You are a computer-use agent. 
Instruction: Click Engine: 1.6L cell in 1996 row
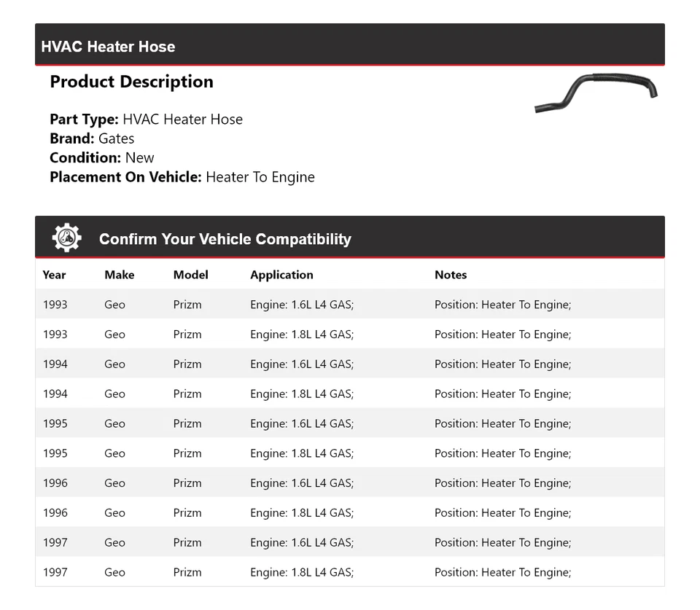pyautogui.click(x=302, y=483)
